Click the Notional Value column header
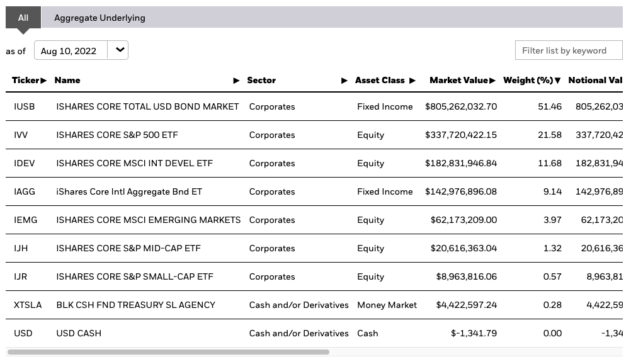631x364 pixels. pos(595,80)
